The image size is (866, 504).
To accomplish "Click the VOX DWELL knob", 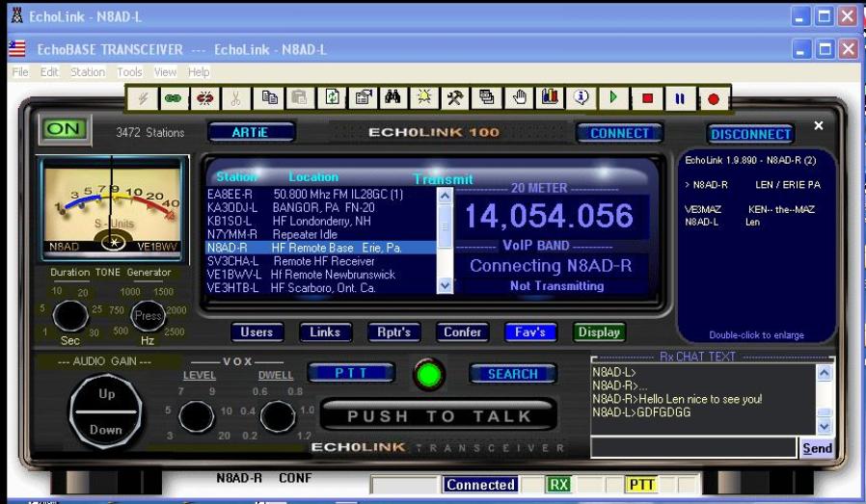I will point(278,416).
